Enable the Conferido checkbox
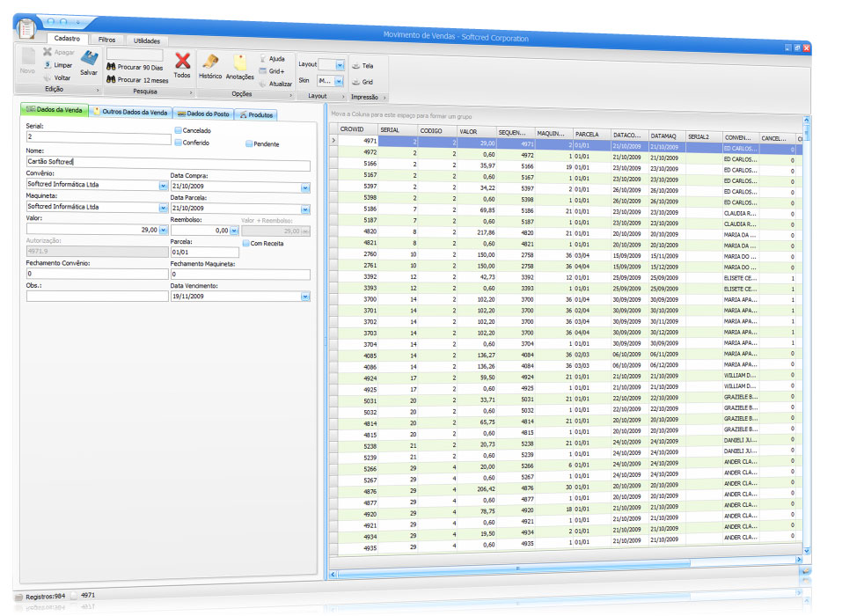The width and height of the screenshot is (864, 616). click(179, 143)
